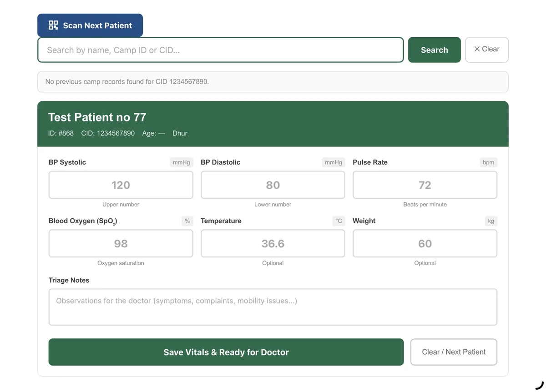Click the "Beats per minute" hint text

click(x=425, y=205)
